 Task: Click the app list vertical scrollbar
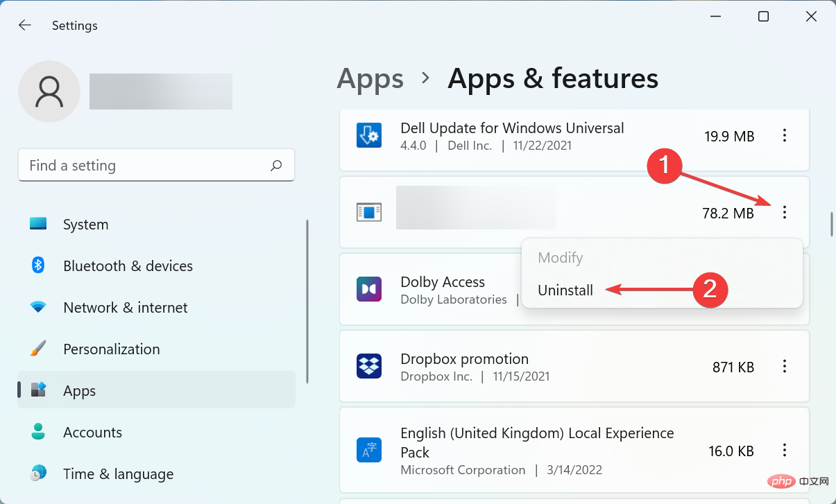pyautogui.click(x=831, y=225)
